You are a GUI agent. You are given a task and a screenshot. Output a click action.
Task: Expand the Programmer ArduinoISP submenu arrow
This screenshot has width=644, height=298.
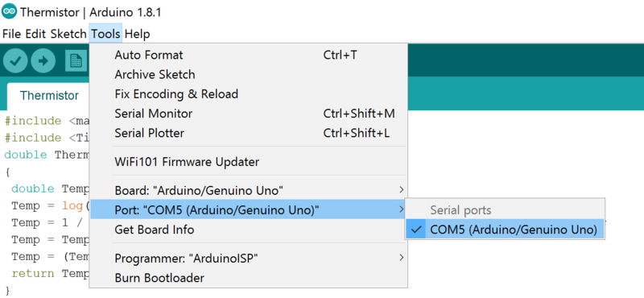(x=401, y=258)
